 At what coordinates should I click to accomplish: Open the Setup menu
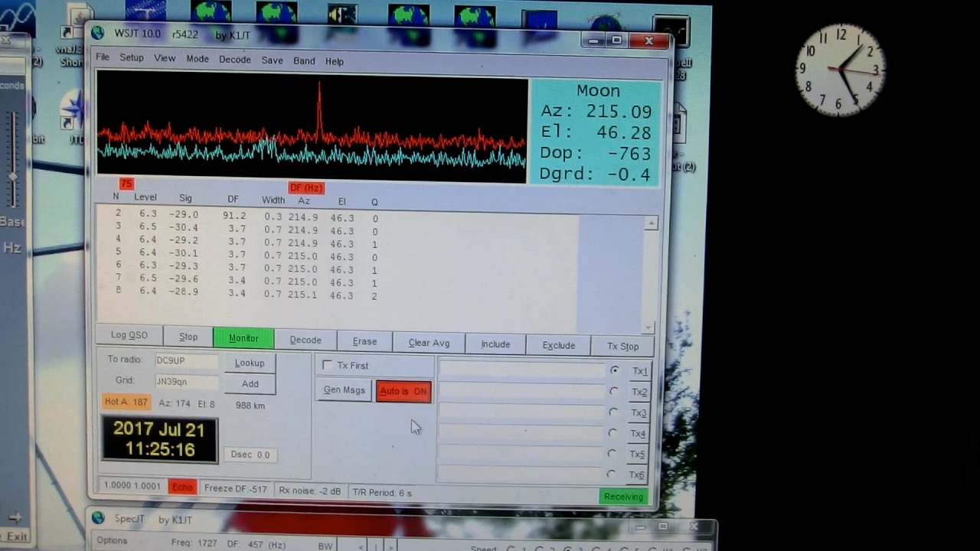132,58
